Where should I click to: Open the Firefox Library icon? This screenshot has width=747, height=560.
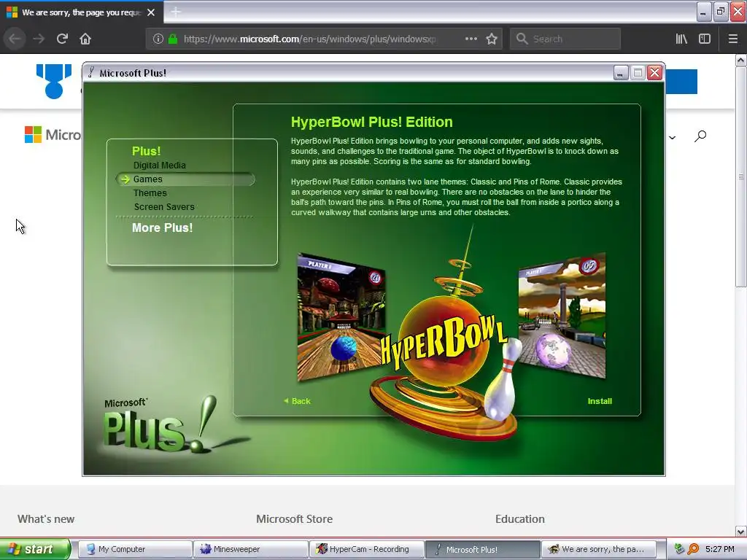coord(681,39)
